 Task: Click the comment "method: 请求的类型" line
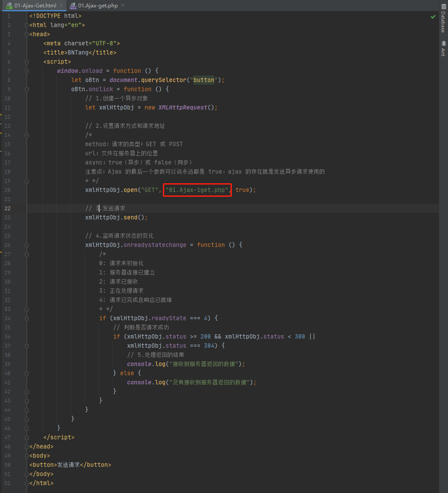point(134,144)
